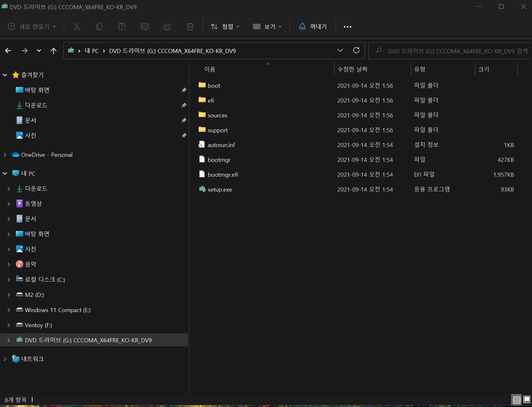Open the See more (three dots) menu

pos(348,27)
